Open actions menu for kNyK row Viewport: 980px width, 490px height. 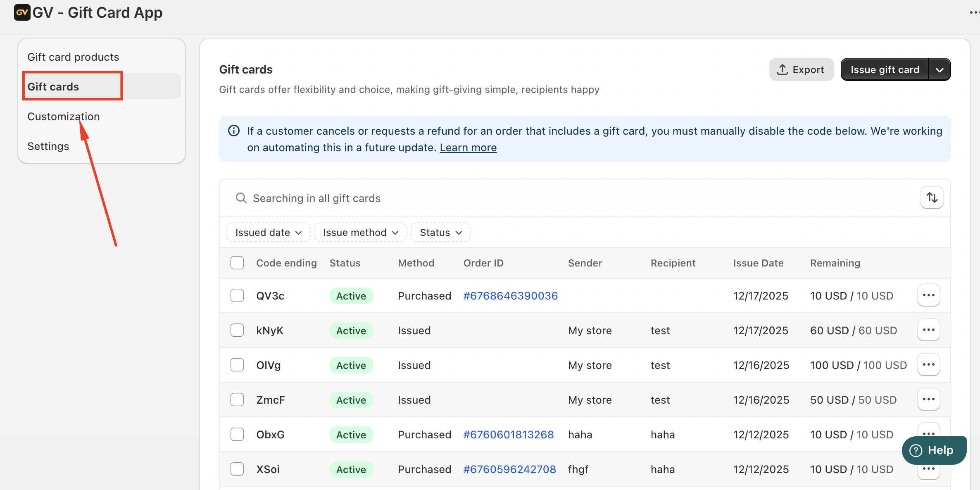[x=928, y=330]
